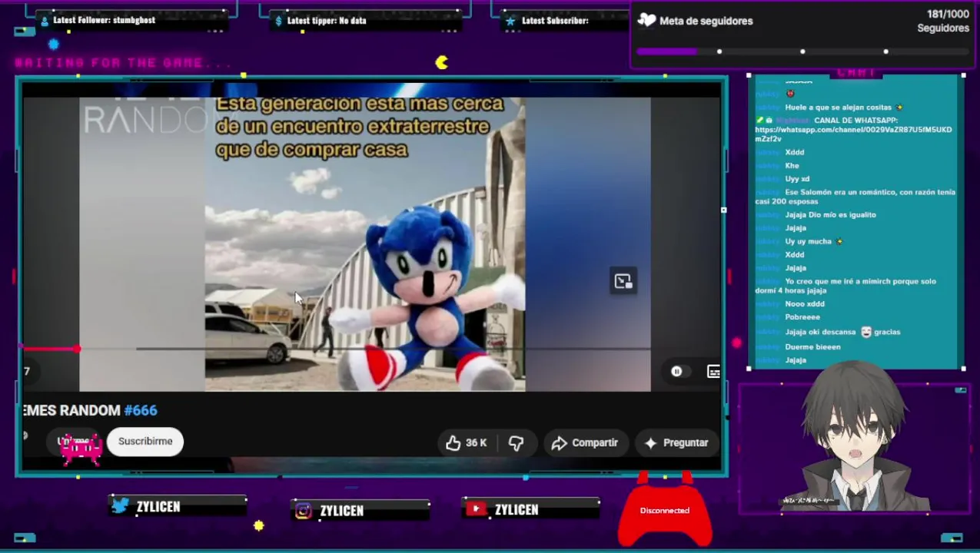Image resolution: width=980 pixels, height=553 pixels.
Task: Click the pink space invader icon
Action: tap(81, 449)
